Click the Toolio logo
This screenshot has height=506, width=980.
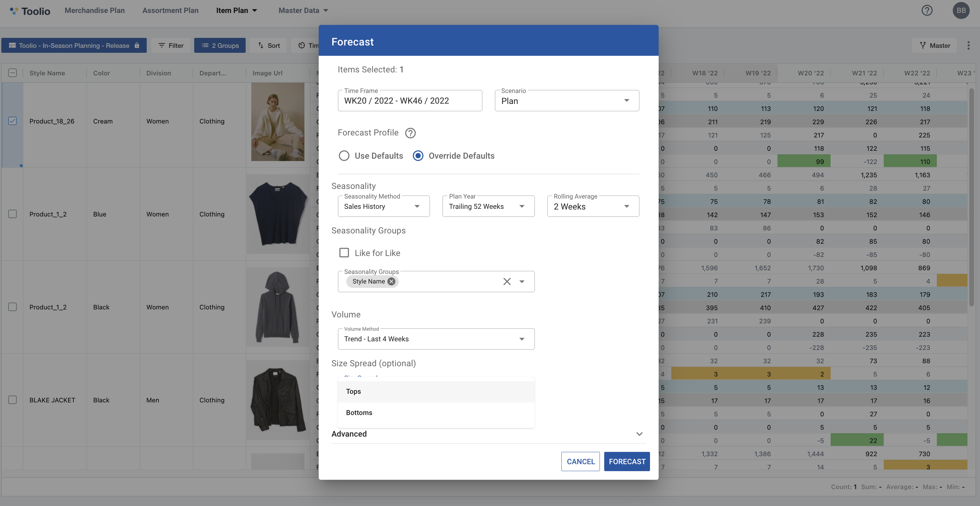(x=31, y=11)
